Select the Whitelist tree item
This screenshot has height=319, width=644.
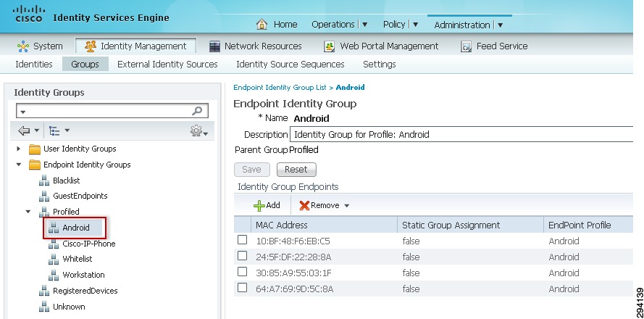78,259
